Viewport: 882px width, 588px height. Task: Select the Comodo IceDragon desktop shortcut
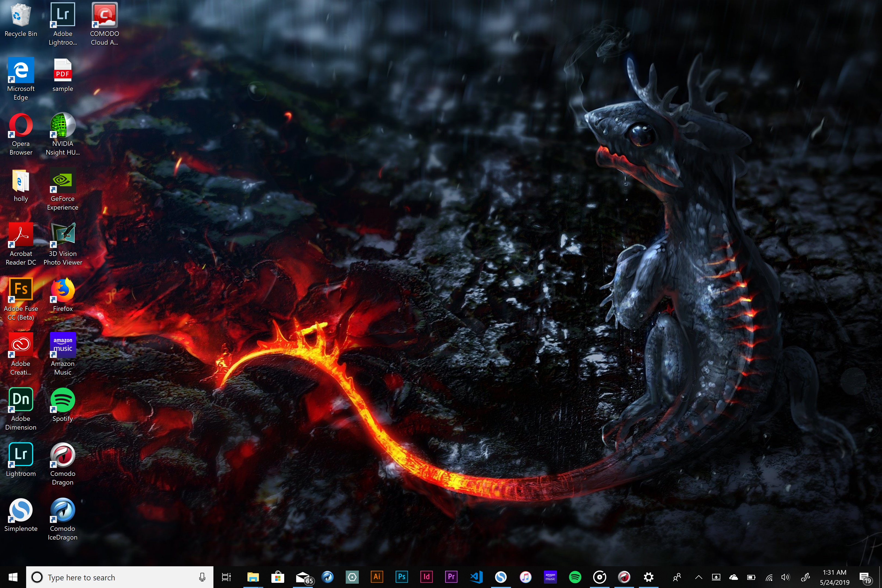coord(63,510)
